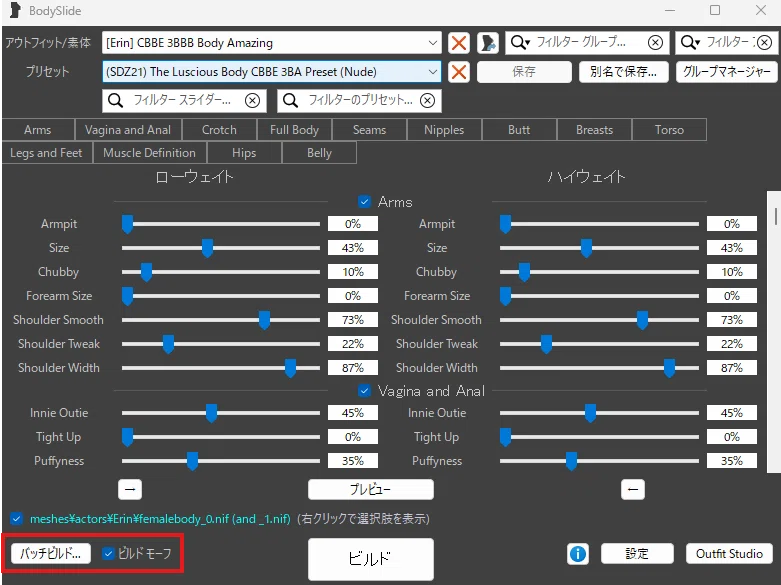Click the low weight Puffyness slider handle

point(192,461)
